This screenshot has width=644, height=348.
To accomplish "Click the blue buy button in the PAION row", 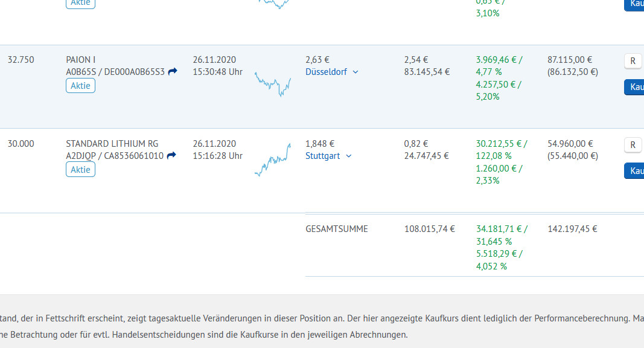I will [634, 87].
